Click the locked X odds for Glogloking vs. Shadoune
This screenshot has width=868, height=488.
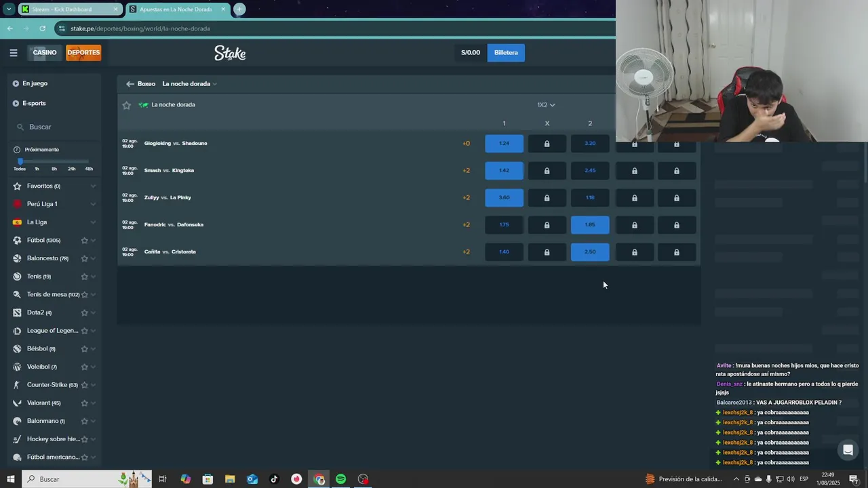pyautogui.click(x=547, y=144)
